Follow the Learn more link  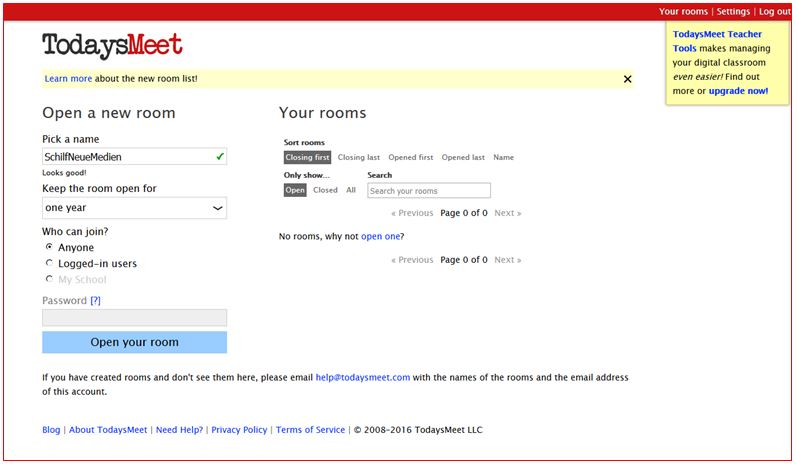pyautogui.click(x=68, y=79)
